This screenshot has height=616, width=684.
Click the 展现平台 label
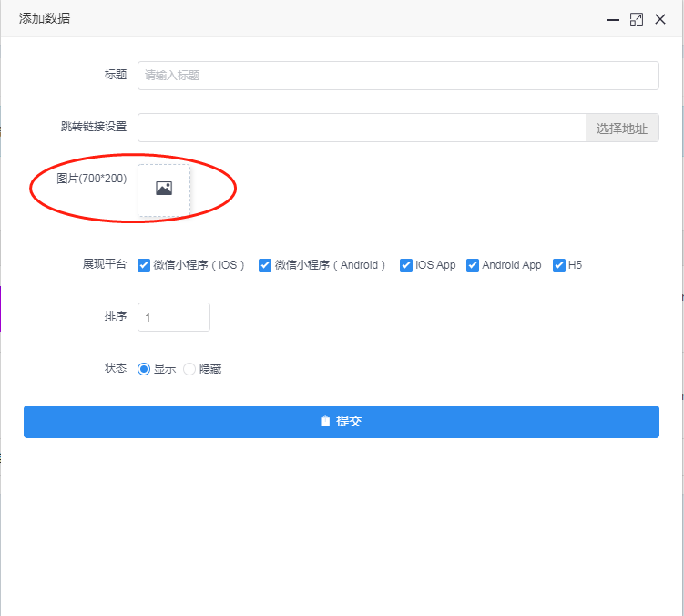105,264
